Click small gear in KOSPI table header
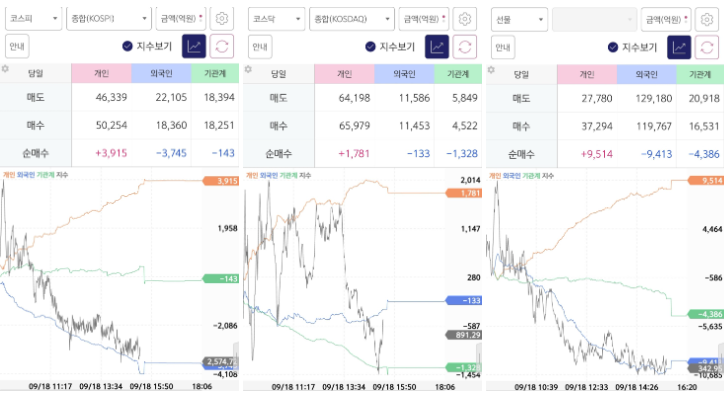 pos(6,69)
